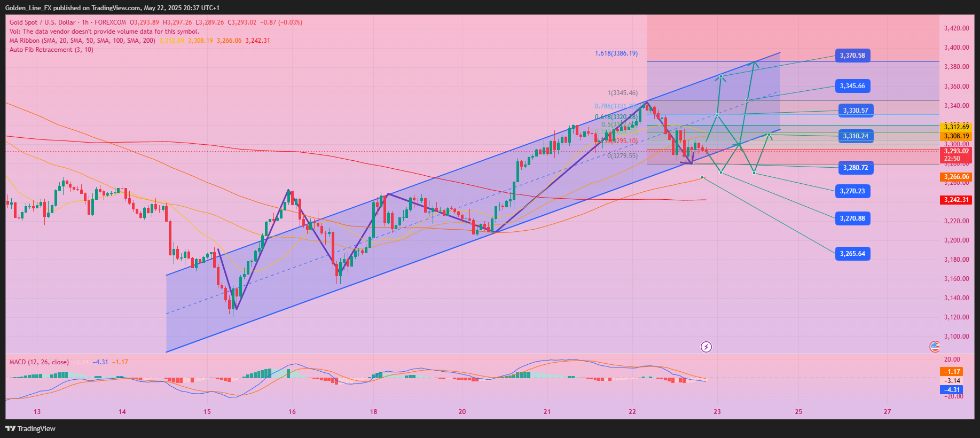This screenshot has height=438, width=980.
Task: Click the MACD -1.17 value tag
Action: pyautogui.click(x=952, y=372)
